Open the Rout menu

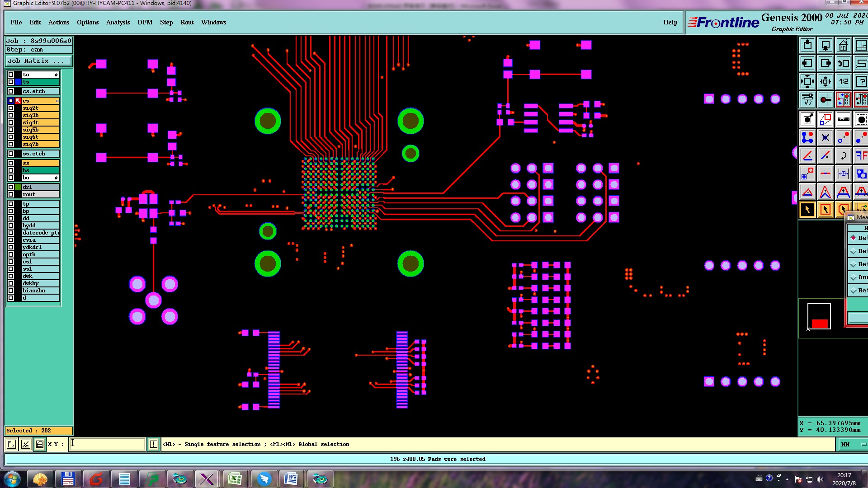tap(187, 22)
